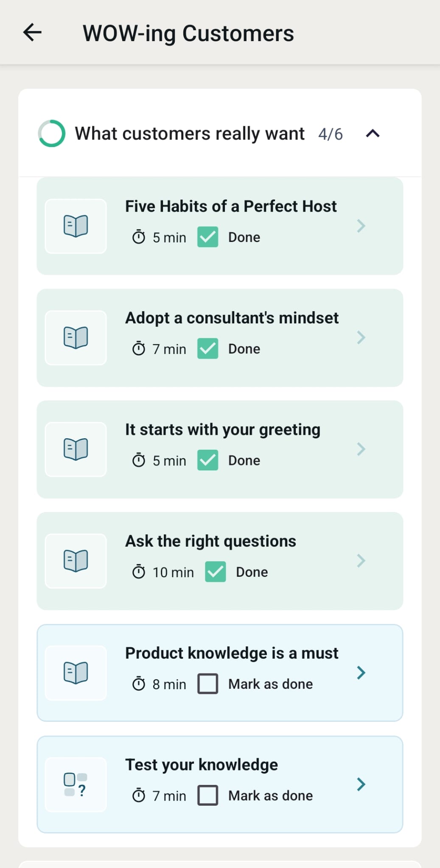Collapse the What customers really want section
Image resolution: width=440 pixels, height=868 pixels.
[x=373, y=134]
